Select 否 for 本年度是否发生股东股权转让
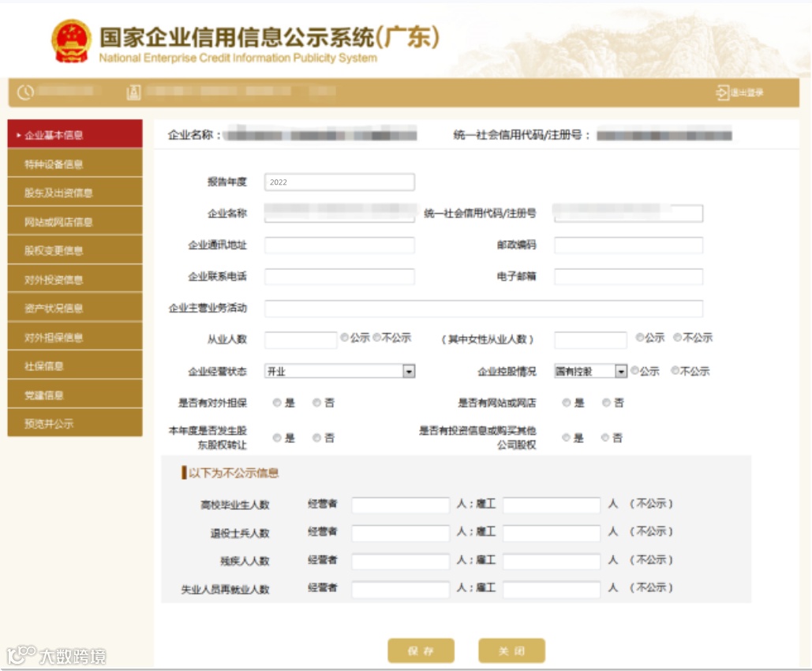The image size is (812, 671). coord(317,438)
